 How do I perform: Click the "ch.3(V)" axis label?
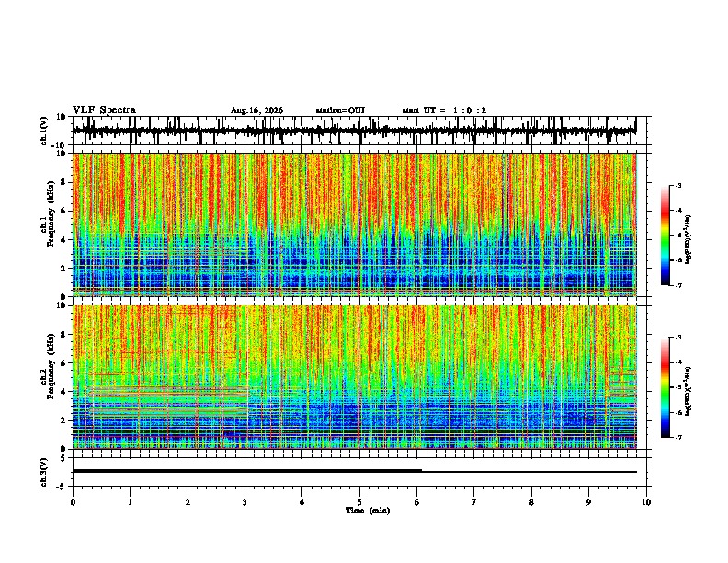[44, 472]
